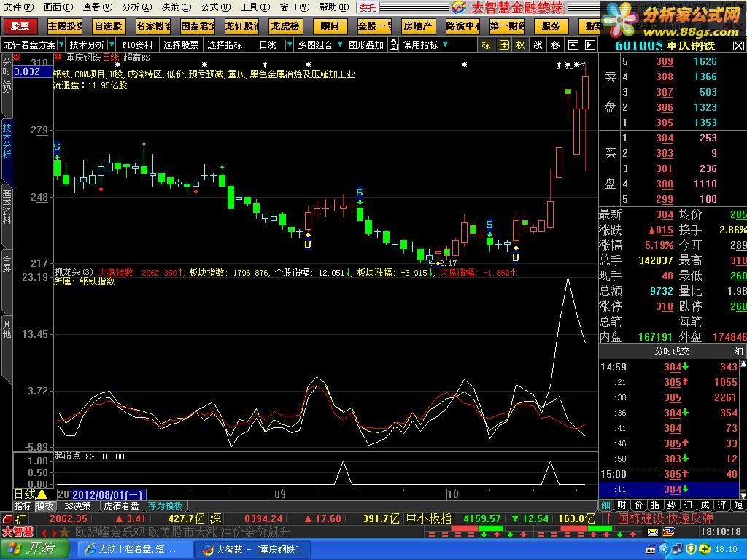Toggle the crosshair cursor icon in toolbar

503,45
